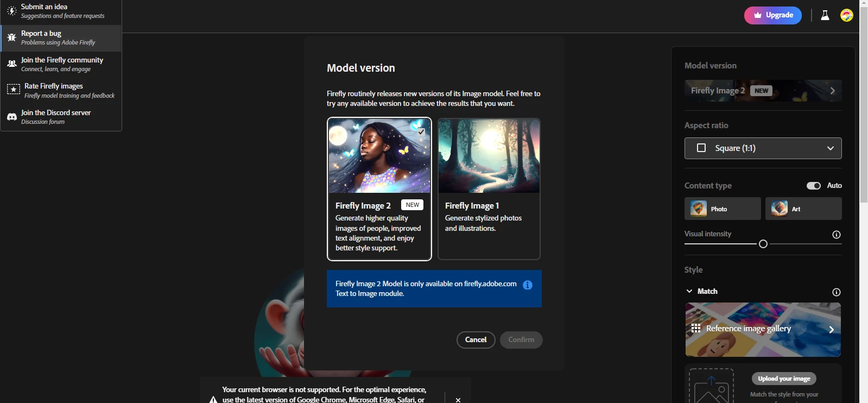Click the square aspect ratio icon

tap(701, 148)
